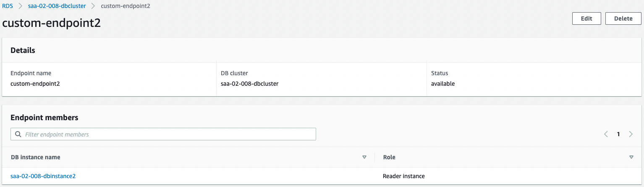Open the RDS breadcrumb link
The image size is (644, 187).
pos(7,6)
